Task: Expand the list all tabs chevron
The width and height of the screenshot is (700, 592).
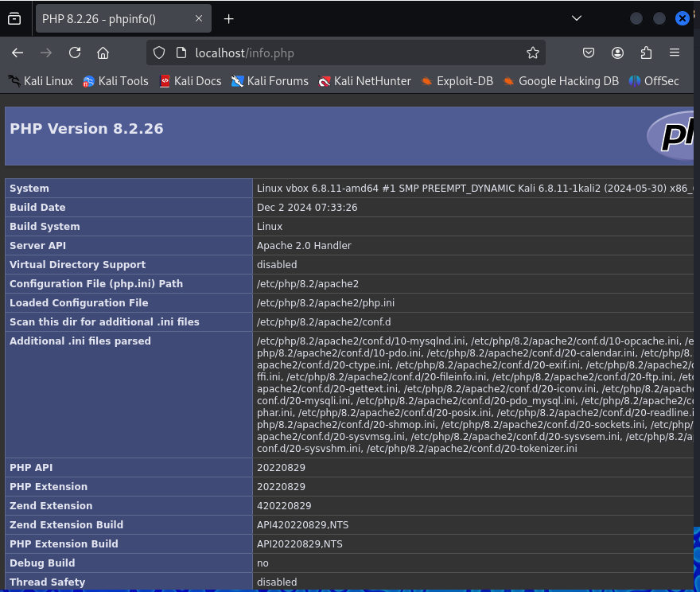Action: coord(577,18)
